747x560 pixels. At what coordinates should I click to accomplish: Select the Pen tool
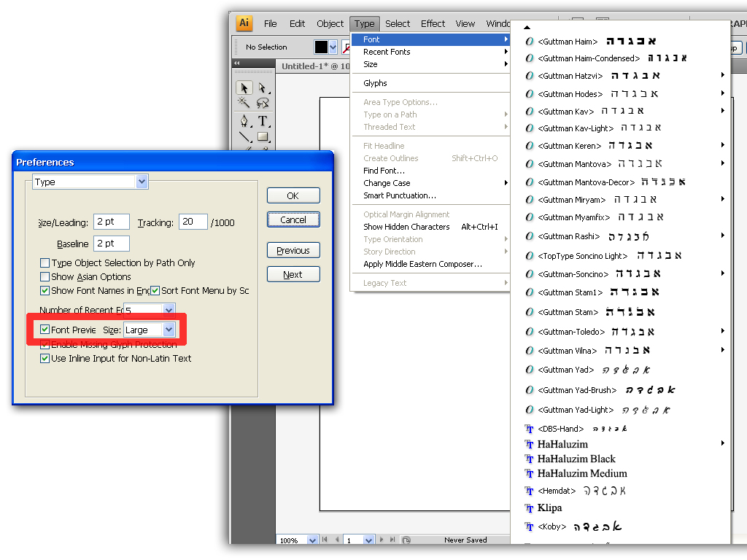(x=244, y=121)
